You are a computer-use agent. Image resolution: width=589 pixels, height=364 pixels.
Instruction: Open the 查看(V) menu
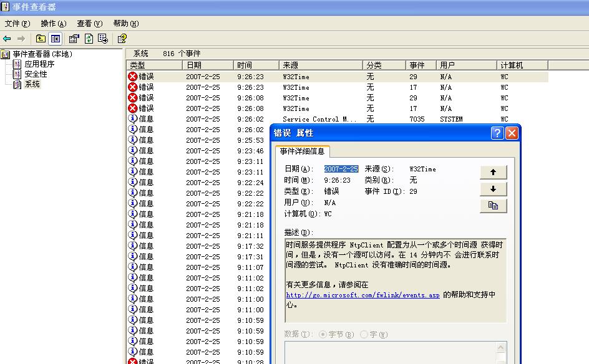[89, 24]
